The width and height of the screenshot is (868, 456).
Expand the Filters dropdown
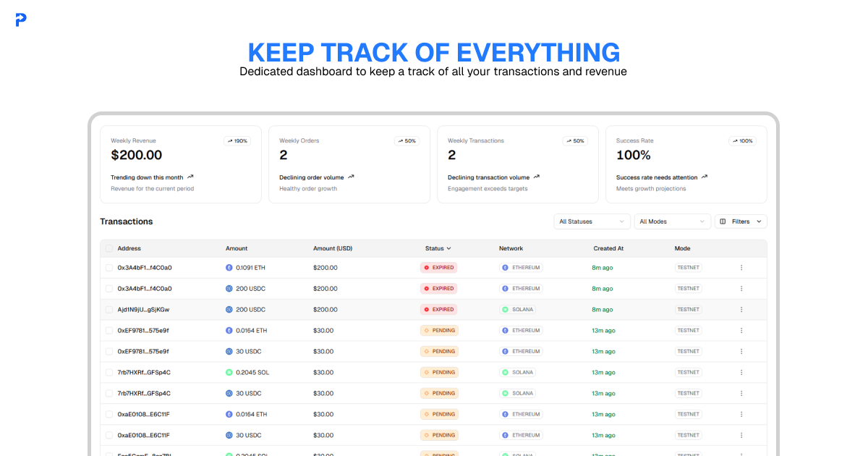pyautogui.click(x=741, y=221)
